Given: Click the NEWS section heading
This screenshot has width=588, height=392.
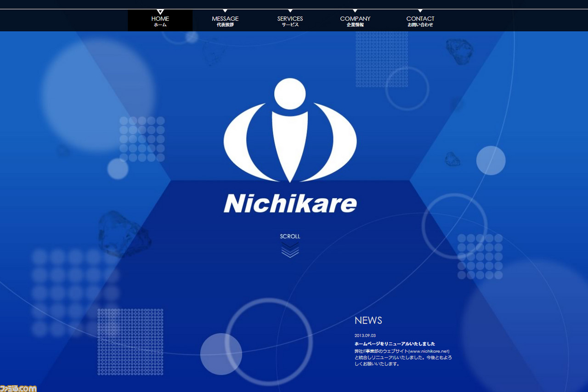Looking at the screenshot, I should coord(368,320).
